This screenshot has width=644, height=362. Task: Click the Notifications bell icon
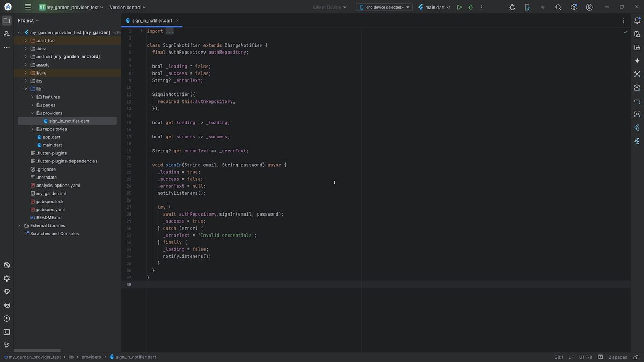(x=637, y=20)
